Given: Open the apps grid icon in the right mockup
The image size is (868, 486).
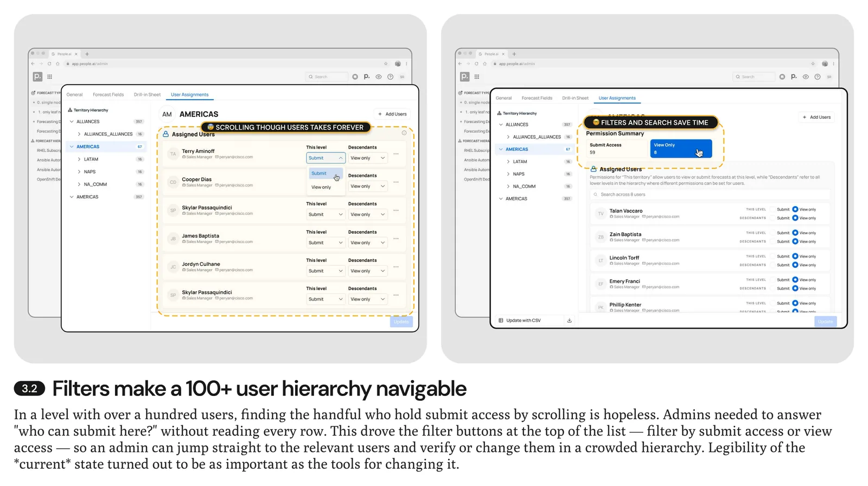Looking at the screenshot, I should pyautogui.click(x=477, y=77).
